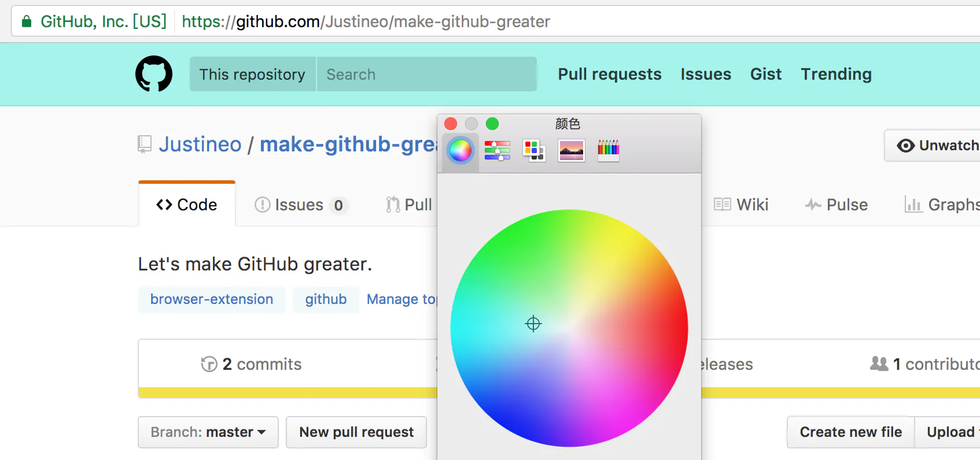This screenshot has height=460, width=980.
Task: Click Manage topics link
Action: [x=401, y=299]
